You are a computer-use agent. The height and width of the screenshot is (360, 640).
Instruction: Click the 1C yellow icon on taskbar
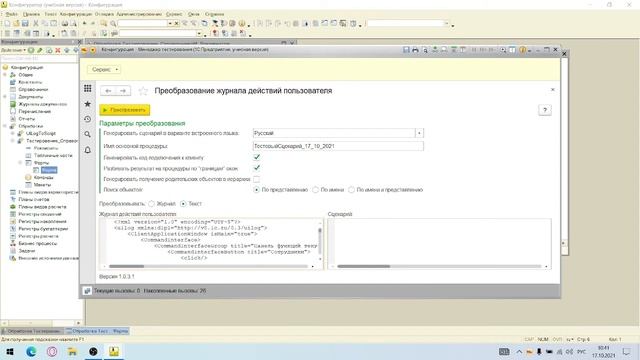[x=114, y=351]
